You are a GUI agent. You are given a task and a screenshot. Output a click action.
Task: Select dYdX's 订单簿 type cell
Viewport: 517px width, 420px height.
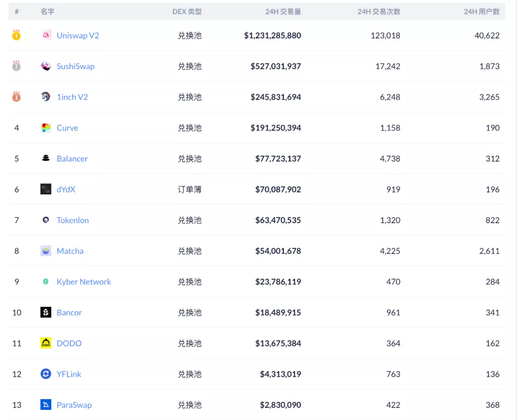coord(190,189)
